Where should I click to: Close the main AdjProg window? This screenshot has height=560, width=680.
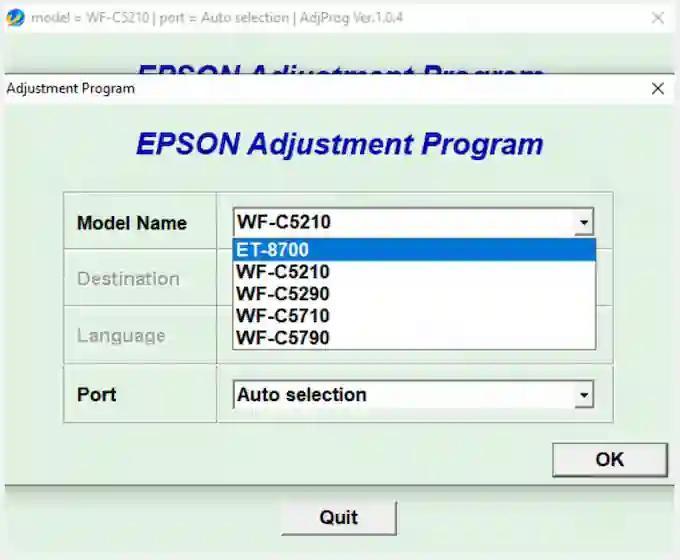coord(658,18)
